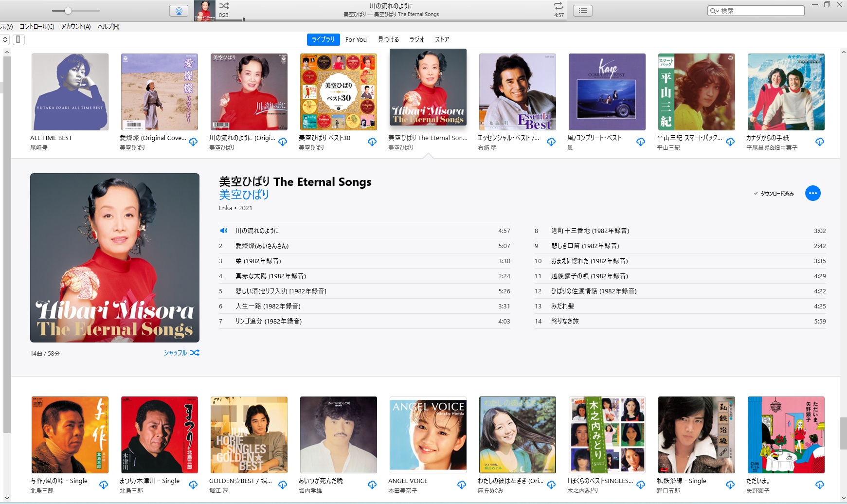847x504 pixels.
Task: Select track リンゴ追分 (1982年録音)
Action: pyautogui.click(x=364, y=321)
